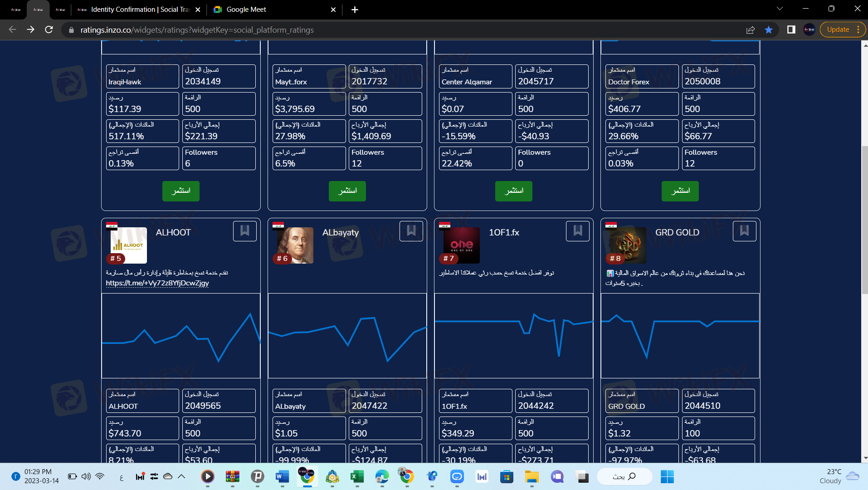Open the ALHOOT Telegram link

click(x=157, y=283)
